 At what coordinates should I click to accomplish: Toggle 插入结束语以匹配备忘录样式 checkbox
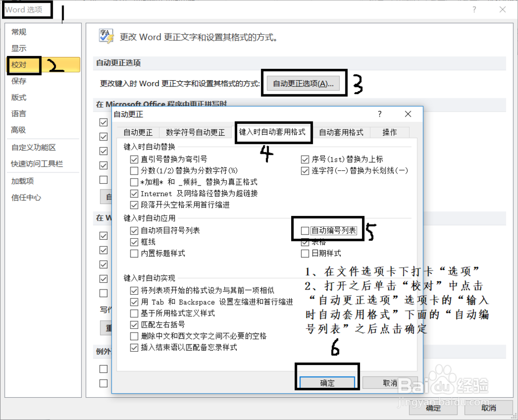click(x=134, y=347)
